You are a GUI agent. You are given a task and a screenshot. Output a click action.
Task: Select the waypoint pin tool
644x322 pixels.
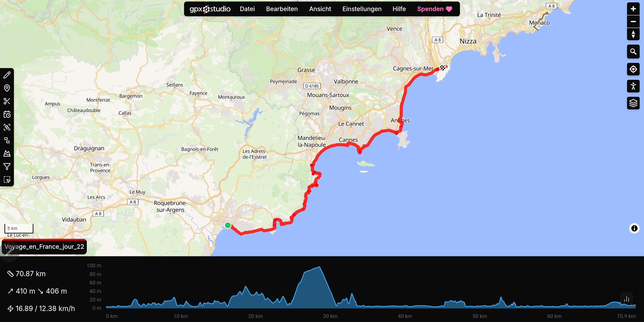(x=7, y=88)
